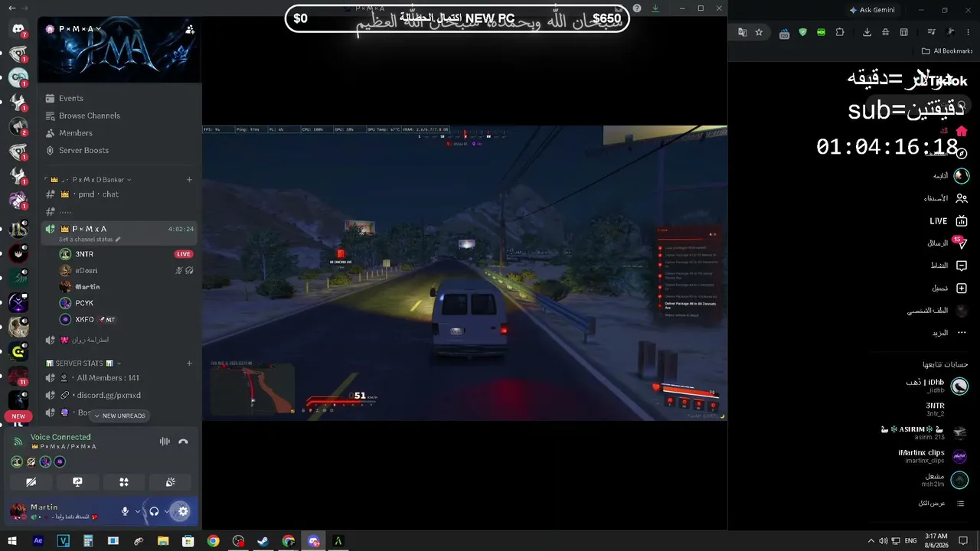Open the discord.gg/pxmxd channel

[119, 396]
